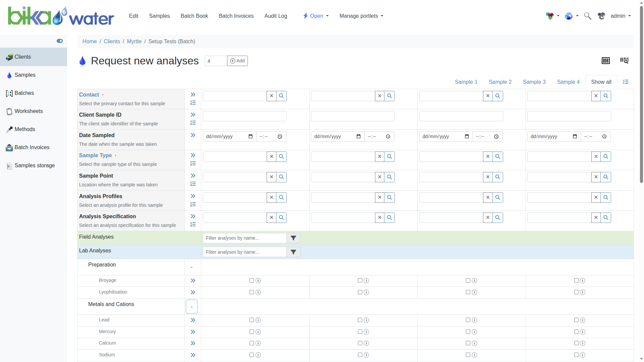644x362 pixels.
Task: Tick the Mercury checkbox under Sample 3
Action: point(468,332)
